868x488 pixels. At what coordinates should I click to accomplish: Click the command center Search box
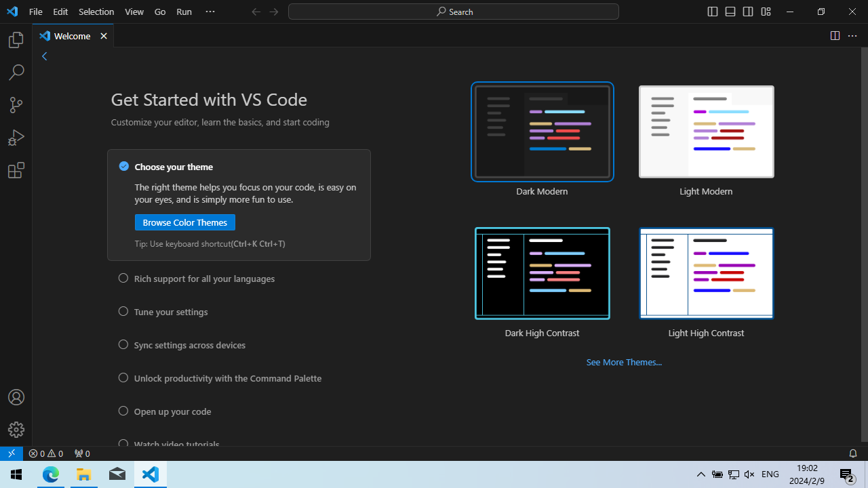click(x=454, y=12)
